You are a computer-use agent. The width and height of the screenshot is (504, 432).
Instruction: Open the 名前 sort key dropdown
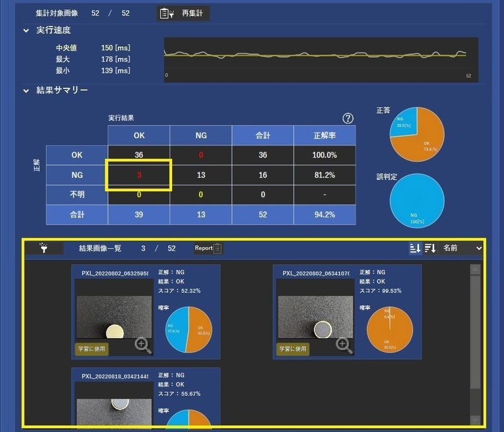point(462,248)
